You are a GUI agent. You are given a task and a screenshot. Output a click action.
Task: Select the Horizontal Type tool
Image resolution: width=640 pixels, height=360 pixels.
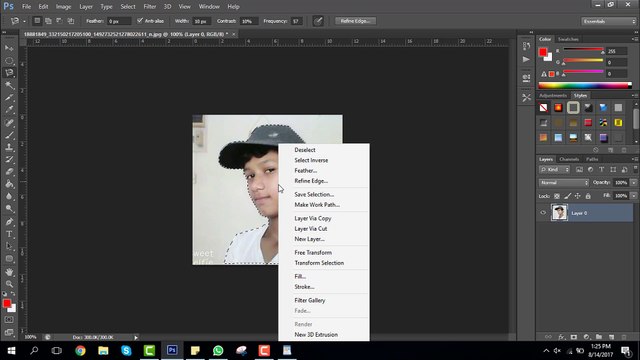click(9, 234)
